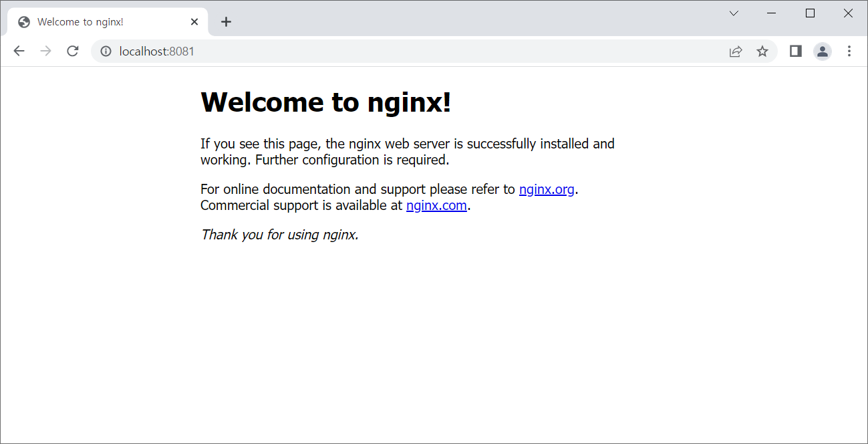
Task: Click 'Further configuration is required.' text
Action: pos(352,160)
